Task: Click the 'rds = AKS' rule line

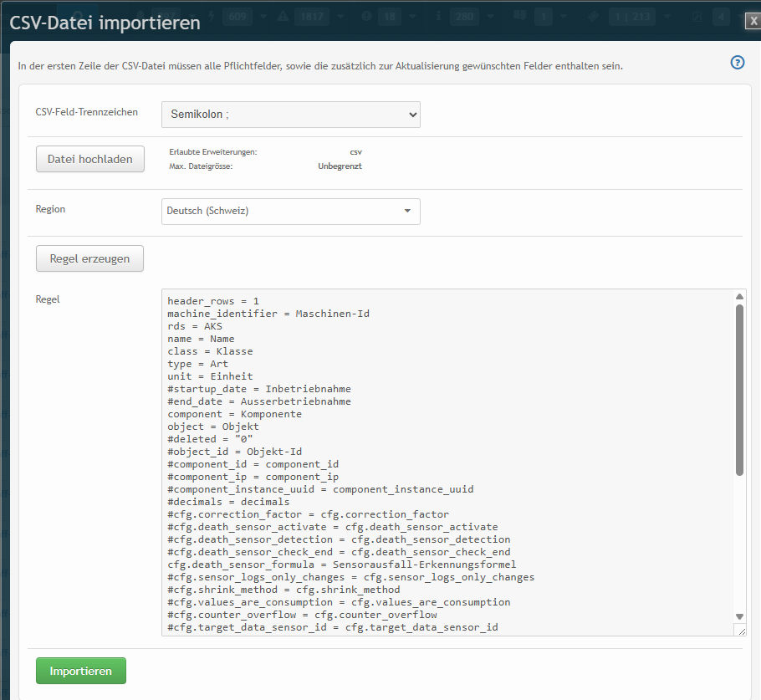Action: [195, 326]
